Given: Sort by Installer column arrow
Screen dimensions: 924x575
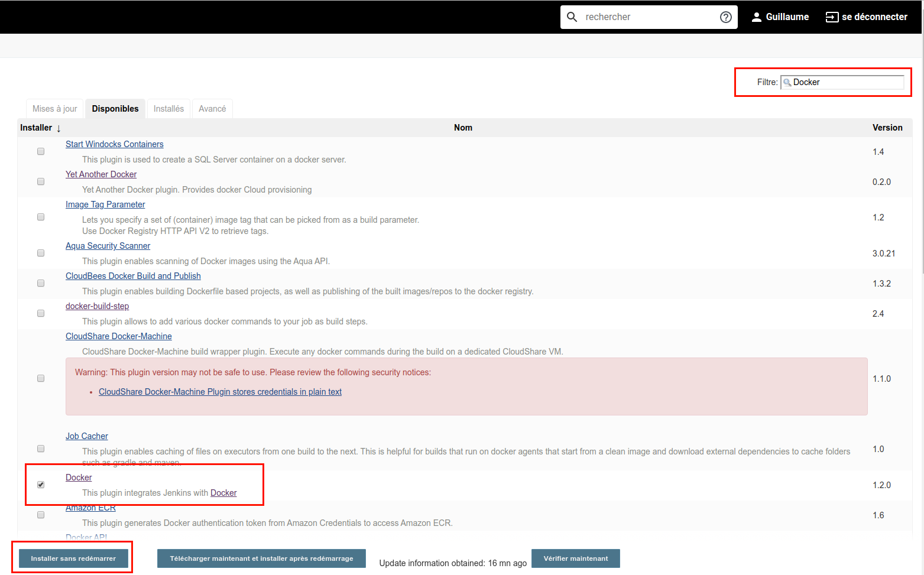Looking at the screenshot, I should (59, 128).
